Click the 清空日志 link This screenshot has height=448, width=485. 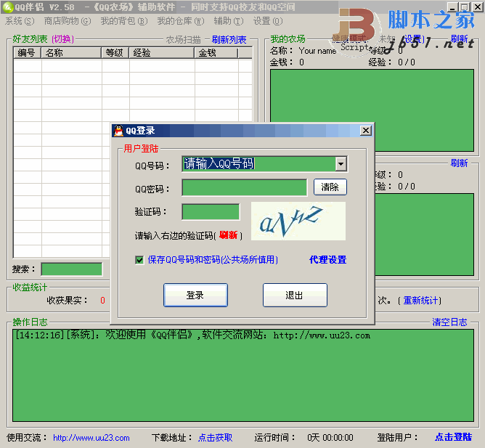point(449,322)
